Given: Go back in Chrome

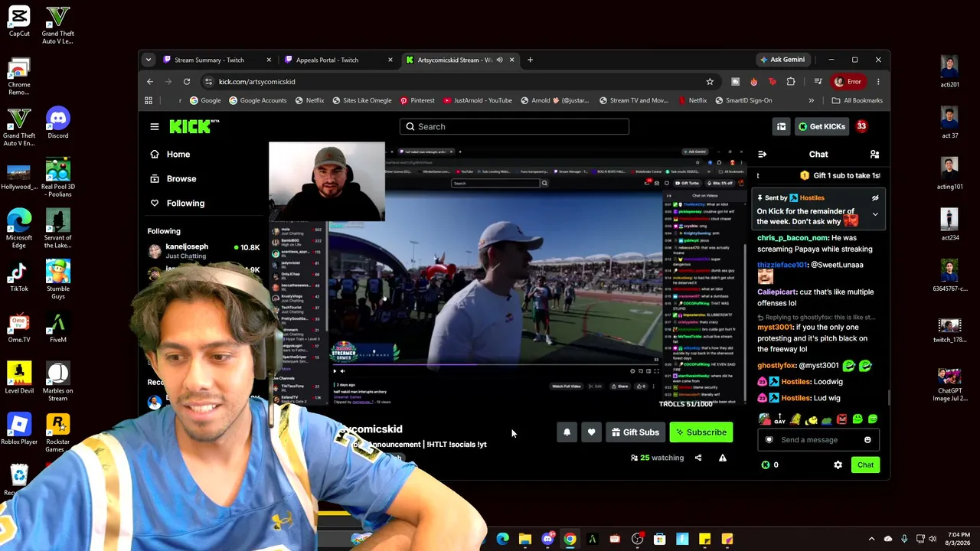Looking at the screenshot, I should tap(150, 82).
